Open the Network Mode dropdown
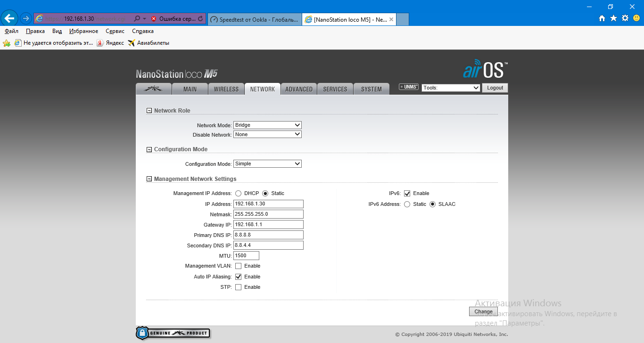The width and height of the screenshot is (644, 343). coord(267,125)
